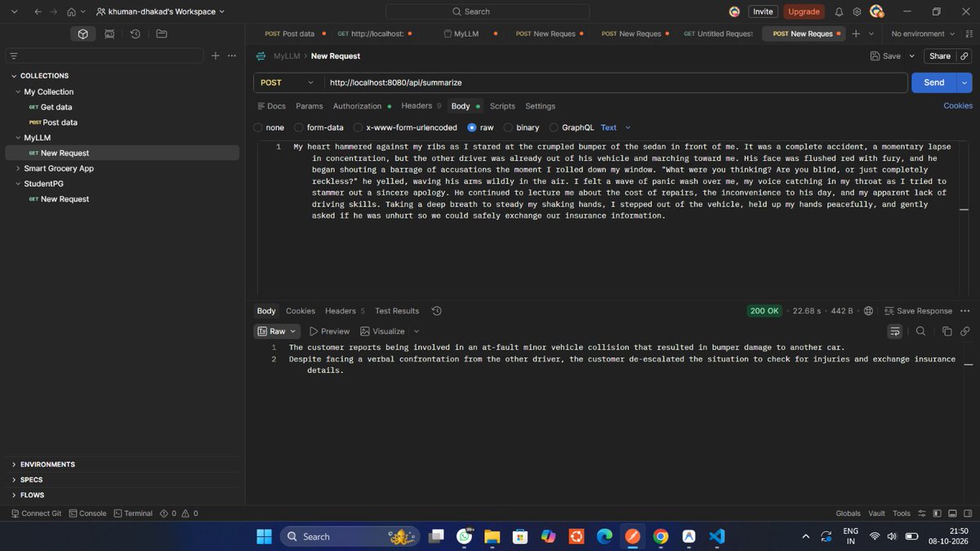Switch to GET Untitled Request tab
The image size is (980, 551).
click(x=718, y=33)
